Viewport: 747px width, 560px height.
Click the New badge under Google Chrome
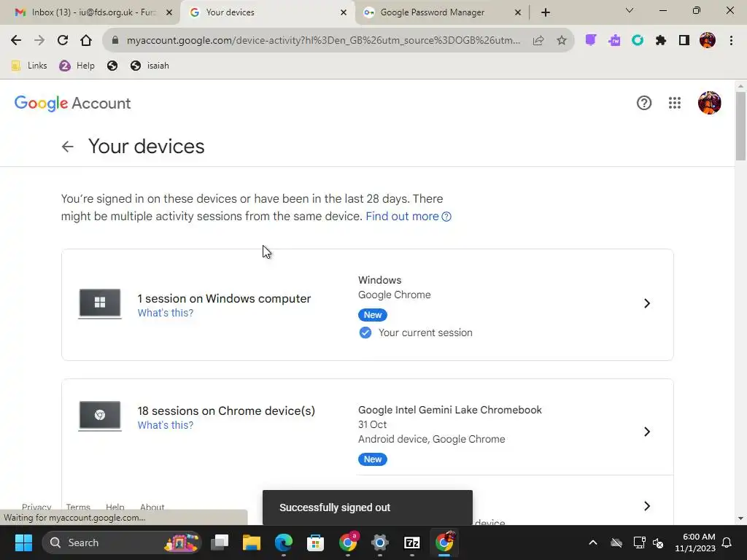pyautogui.click(x=373, y=315)
